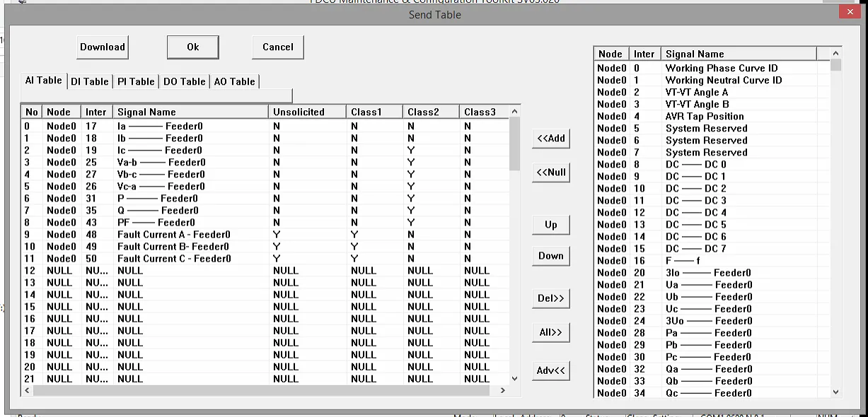This screenshot has width=868, height=417.
Task: Click the right list's Signal Name header
Action: 739,54
